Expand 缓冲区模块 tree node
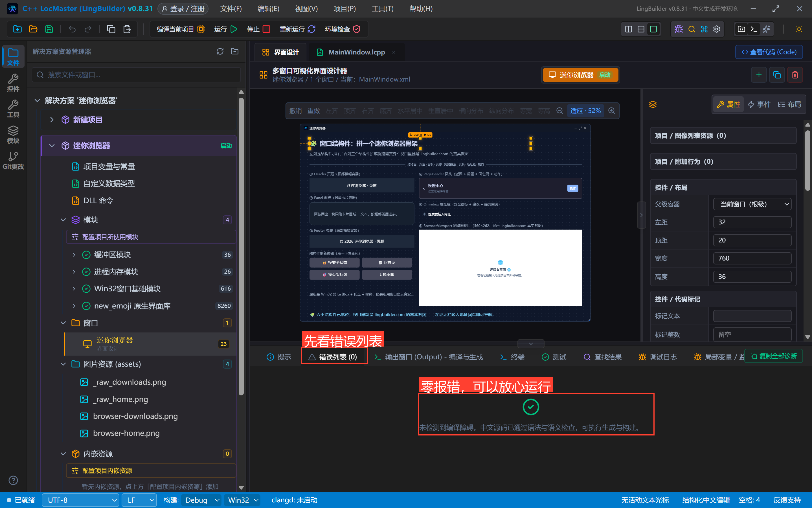Viewport: 812px width, 508px height. (74, 255)
